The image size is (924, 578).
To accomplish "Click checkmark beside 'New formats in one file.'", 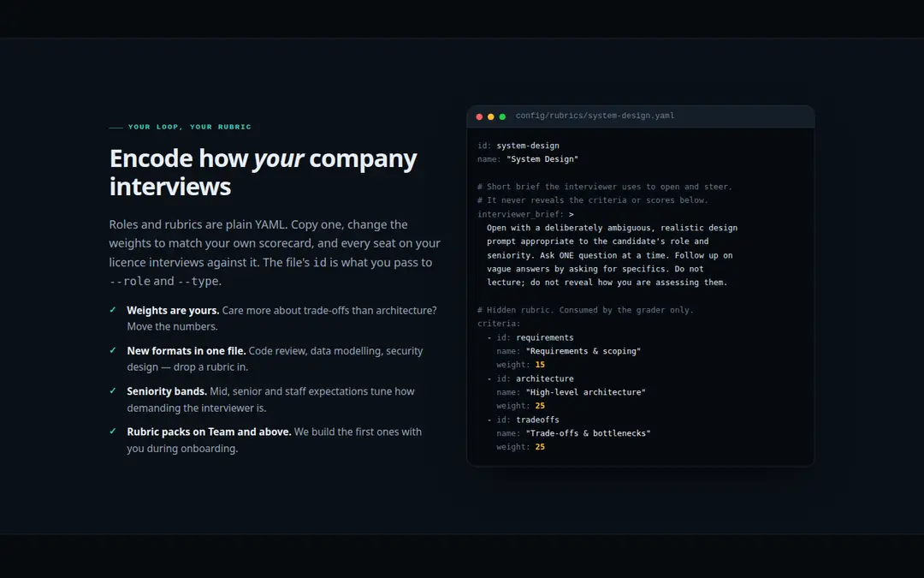I will click(x=113, y=350).
